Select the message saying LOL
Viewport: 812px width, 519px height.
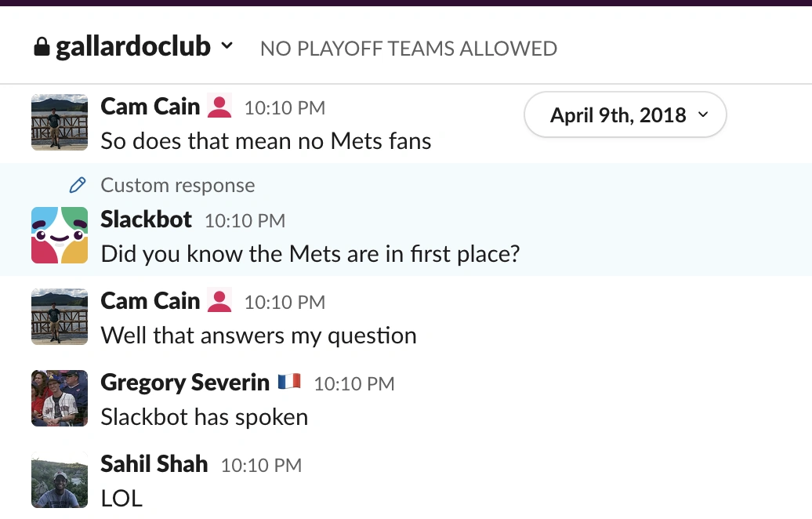pos(121,498)
